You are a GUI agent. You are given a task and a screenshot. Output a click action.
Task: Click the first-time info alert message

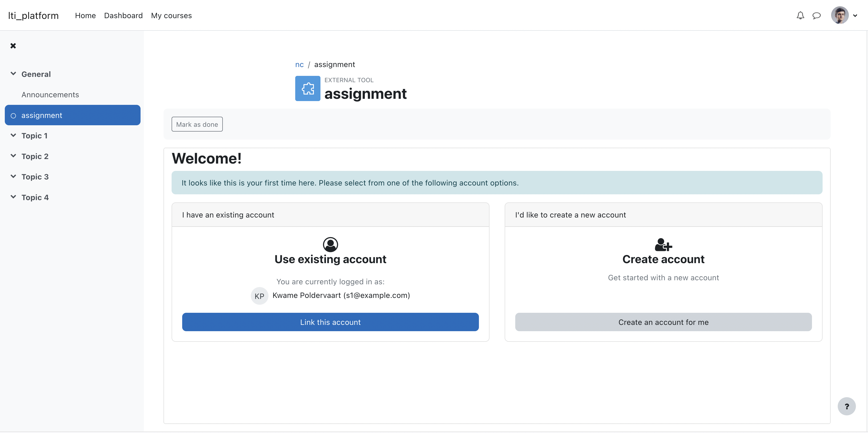tap(497, 183)
